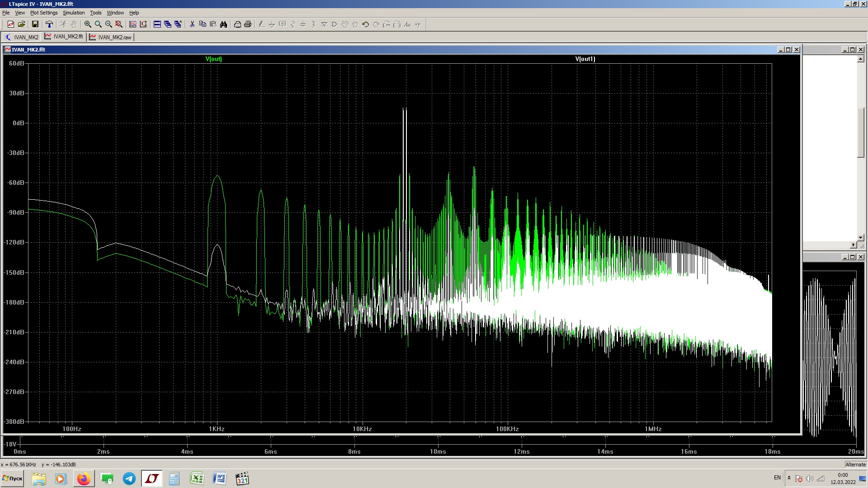Open Telegram from the taskbar
Screen dimensions: 868x488
pyautogui.click(x=129, y=479)
